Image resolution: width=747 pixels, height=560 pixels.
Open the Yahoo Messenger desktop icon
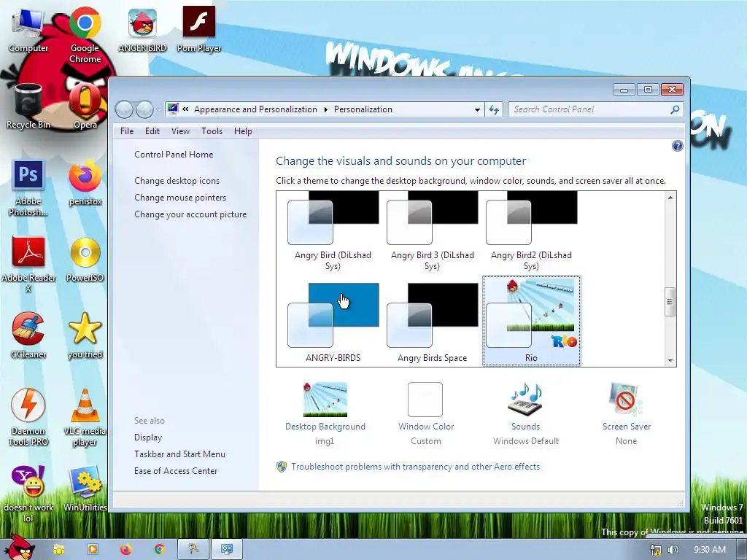coord(28,494)
